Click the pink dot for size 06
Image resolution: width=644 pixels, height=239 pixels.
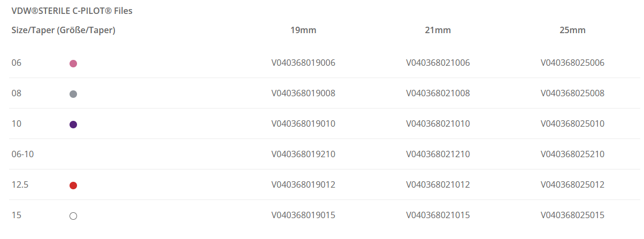[73, 64]
